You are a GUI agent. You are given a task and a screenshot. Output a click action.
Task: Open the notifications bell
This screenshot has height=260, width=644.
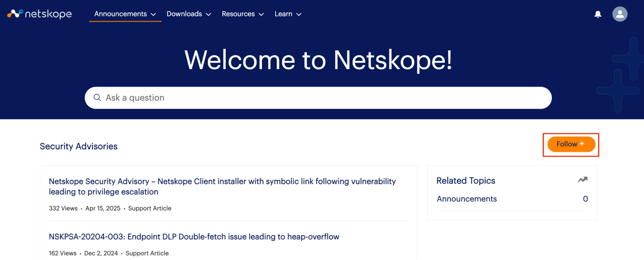click(x=598, y=14)
